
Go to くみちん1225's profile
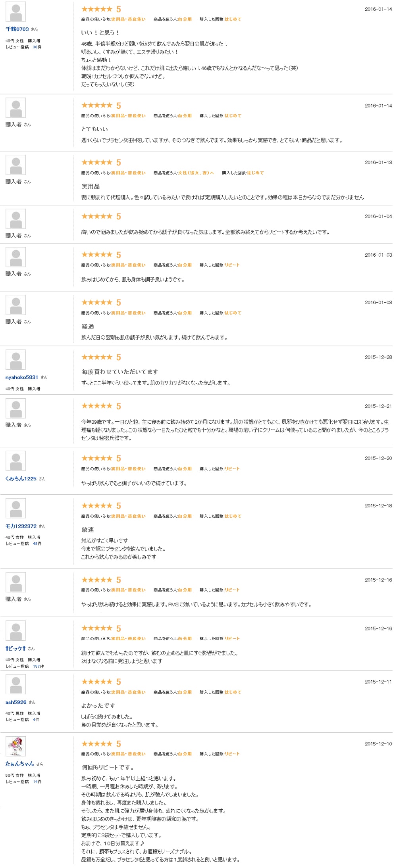coord(21,479)
